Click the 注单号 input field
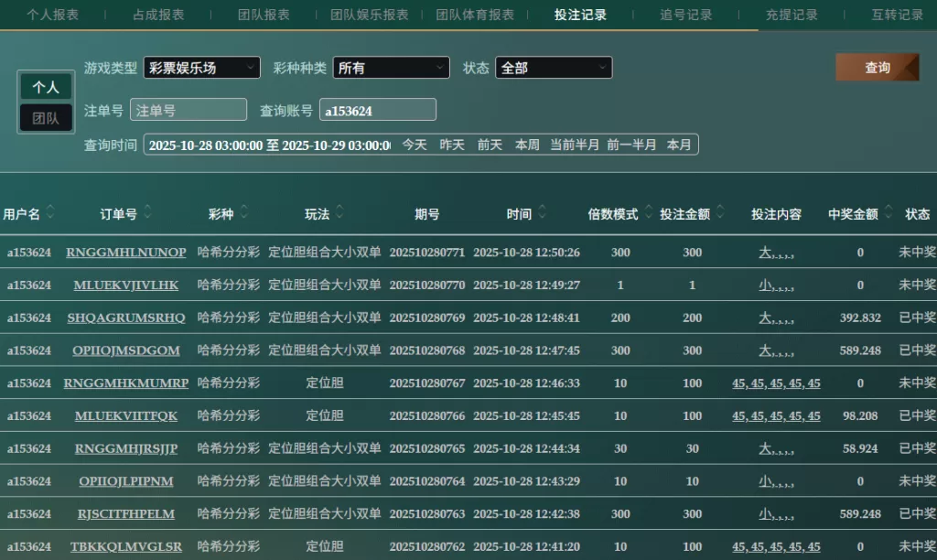Image resolution: width=937 pixels, height=560 pixels. (x=188, y=110)
